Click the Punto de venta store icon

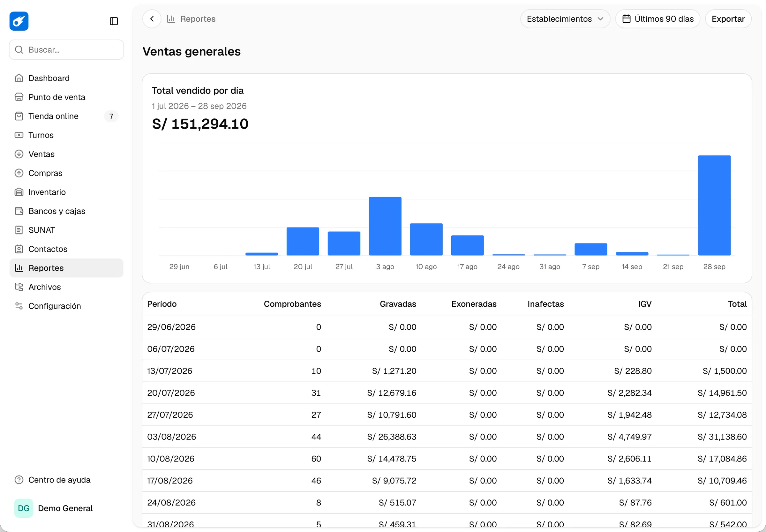(x=19, y=97)
